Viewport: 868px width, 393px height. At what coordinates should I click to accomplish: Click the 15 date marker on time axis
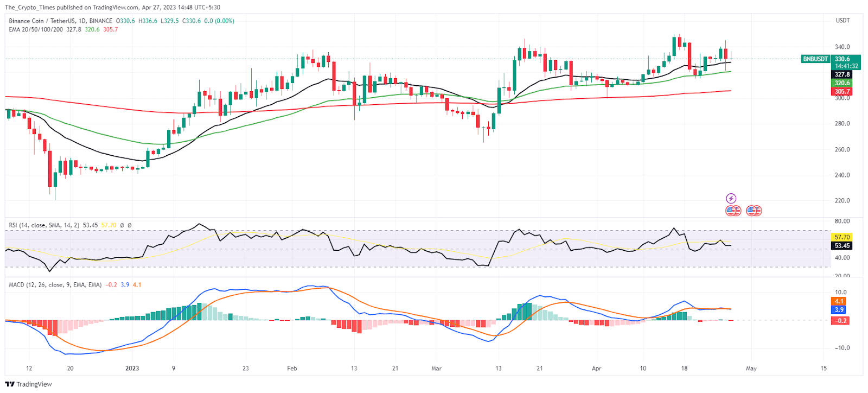(x=824, y=368)
